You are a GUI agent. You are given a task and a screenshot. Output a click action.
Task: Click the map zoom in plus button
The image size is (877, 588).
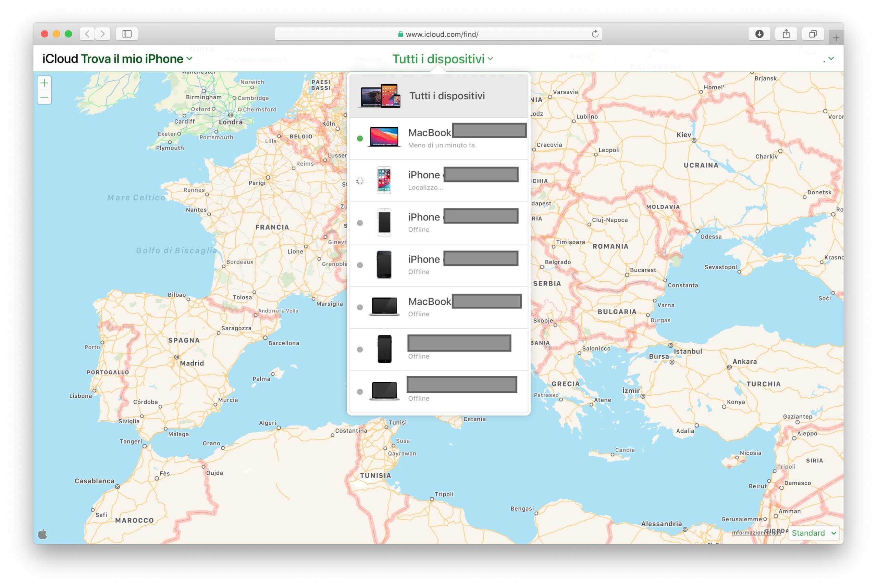coord(44,83)
